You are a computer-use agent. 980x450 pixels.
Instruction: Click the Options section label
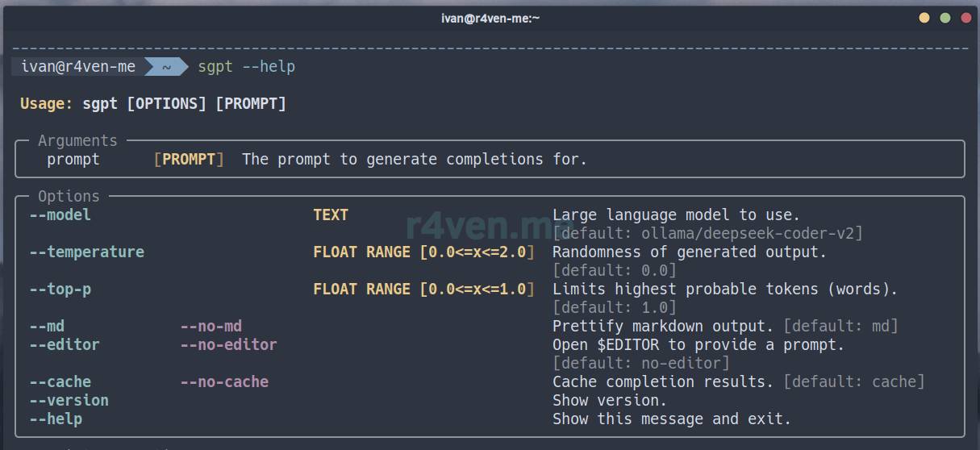69,196
